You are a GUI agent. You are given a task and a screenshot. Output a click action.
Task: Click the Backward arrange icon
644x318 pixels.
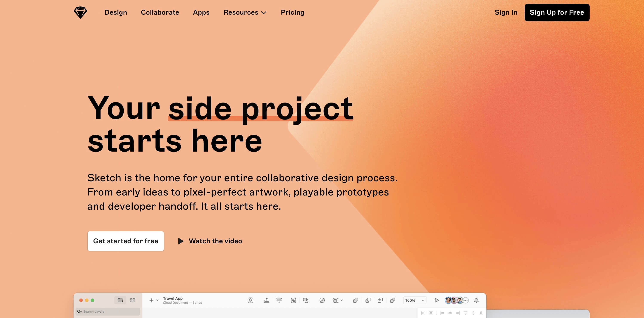[279, 300]
